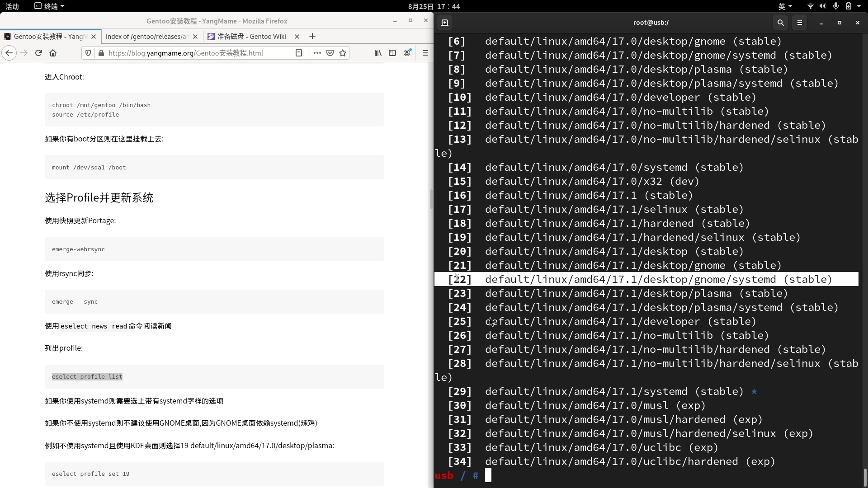This screenshot has width=868, height=488.
Task: Open the 英 input method dropdown
Action: (x=785, y=6)
